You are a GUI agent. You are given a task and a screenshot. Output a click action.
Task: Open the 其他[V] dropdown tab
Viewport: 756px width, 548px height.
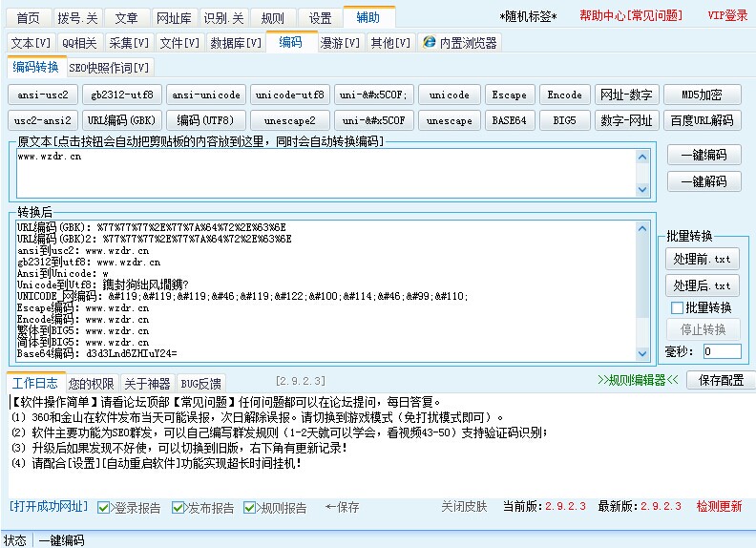pos(390,43)
